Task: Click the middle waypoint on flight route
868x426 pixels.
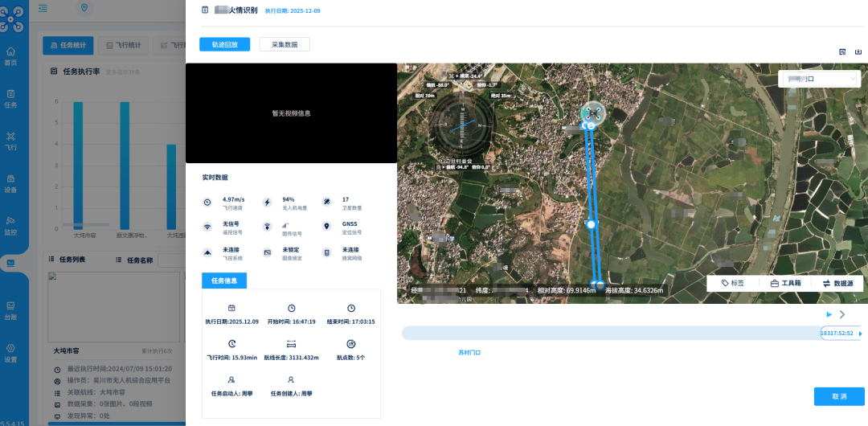Action: coord(591,224)
